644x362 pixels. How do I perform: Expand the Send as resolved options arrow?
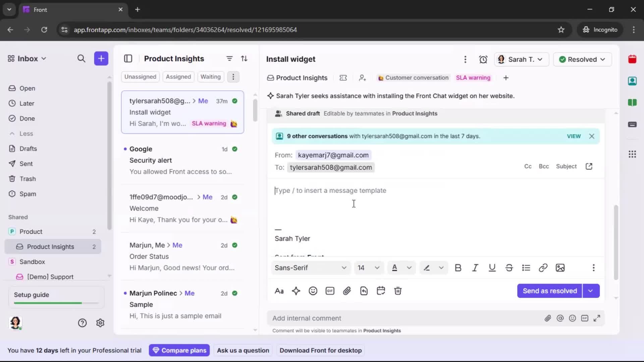(591, 291)
